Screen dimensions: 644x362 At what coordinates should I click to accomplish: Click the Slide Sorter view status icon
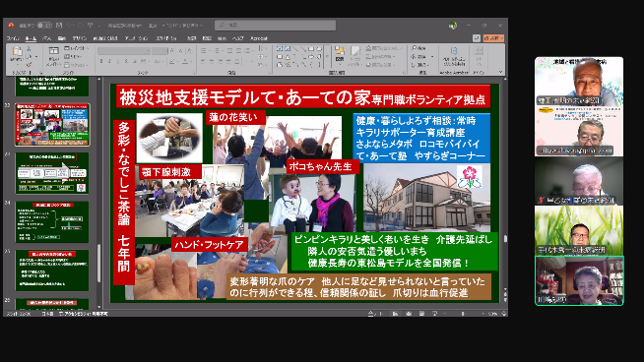(409, 314)
